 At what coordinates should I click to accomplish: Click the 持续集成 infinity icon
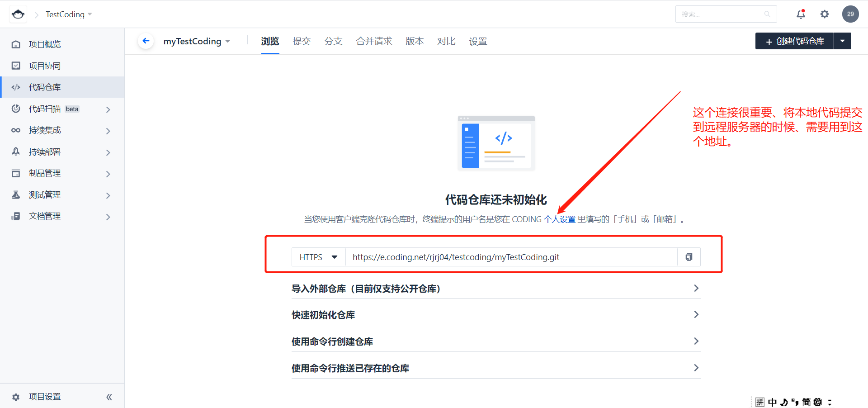coord(16,130)
